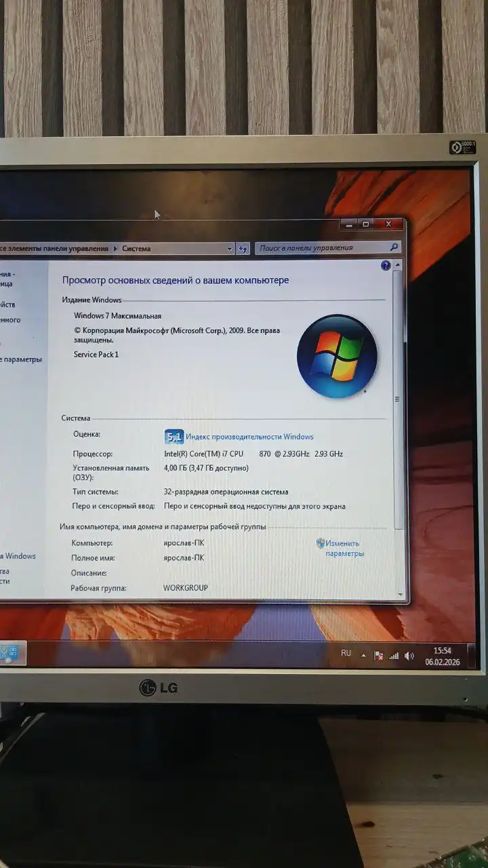The image size is (488, 868).
Task: Click the magnifier icon in the search box
Action: 394,248
